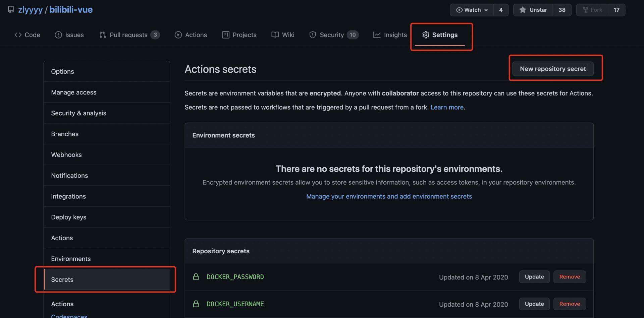Click the fork icon on Fork button

point(585,10)
